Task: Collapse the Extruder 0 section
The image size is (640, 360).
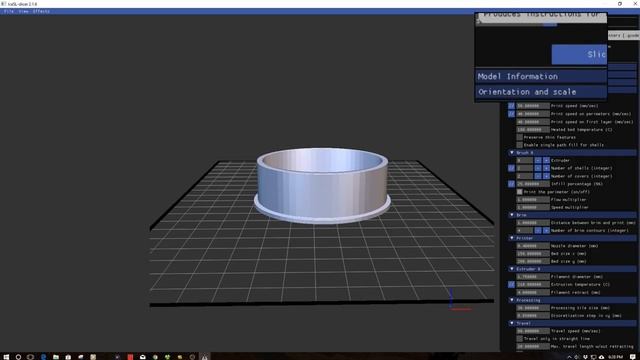Action: pos(571,269)
